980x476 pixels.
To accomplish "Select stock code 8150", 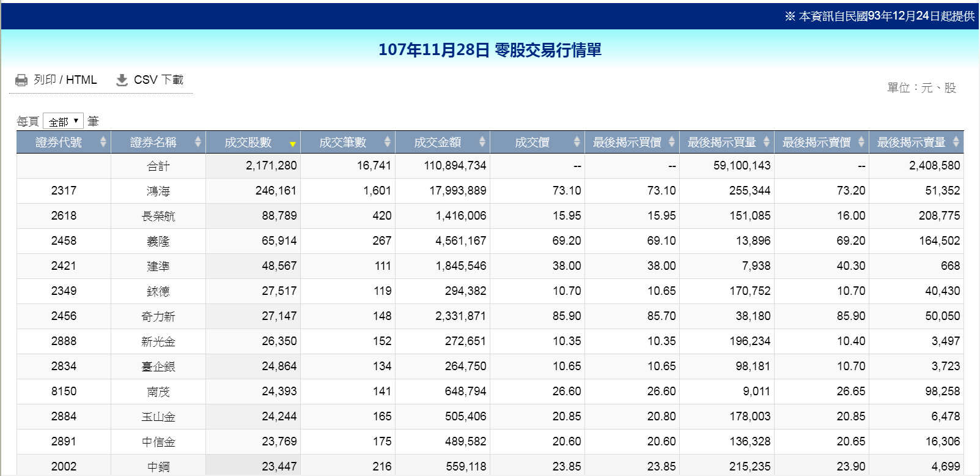I will [x=64, y=392].
